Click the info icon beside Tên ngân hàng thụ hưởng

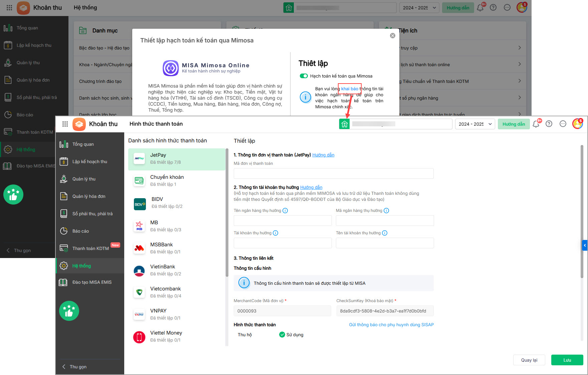(x=285, y=211)
